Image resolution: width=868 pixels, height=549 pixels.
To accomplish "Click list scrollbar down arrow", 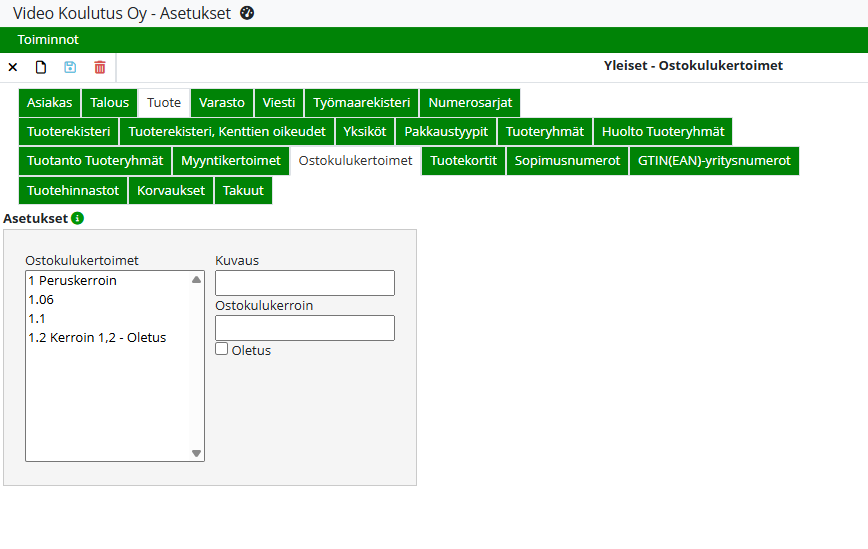I will (x=197, y=453).
